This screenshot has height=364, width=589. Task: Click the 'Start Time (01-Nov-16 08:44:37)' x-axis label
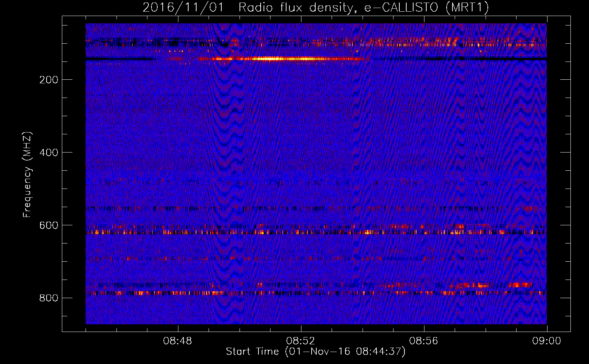316,352
